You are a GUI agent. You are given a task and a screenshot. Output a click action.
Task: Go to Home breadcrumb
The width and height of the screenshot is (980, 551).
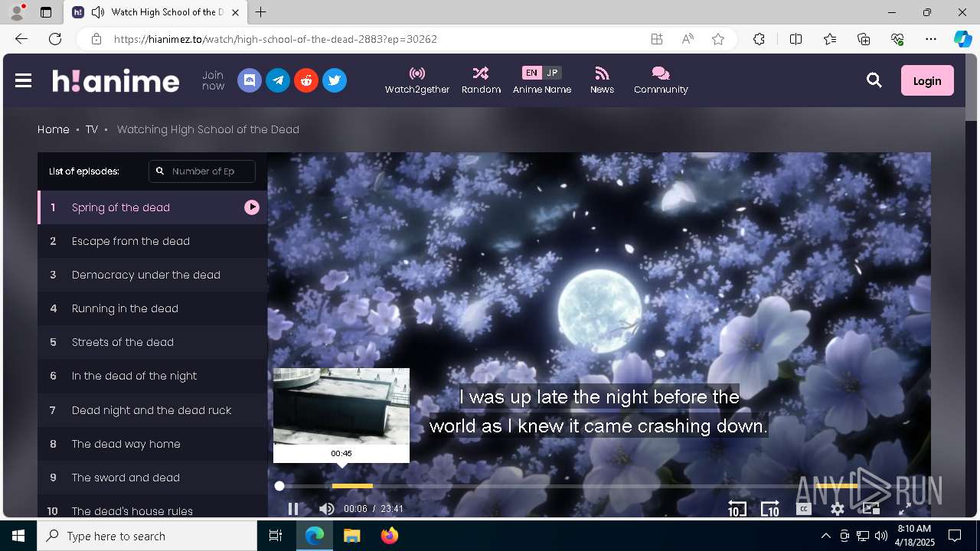[x=54, y=129]
